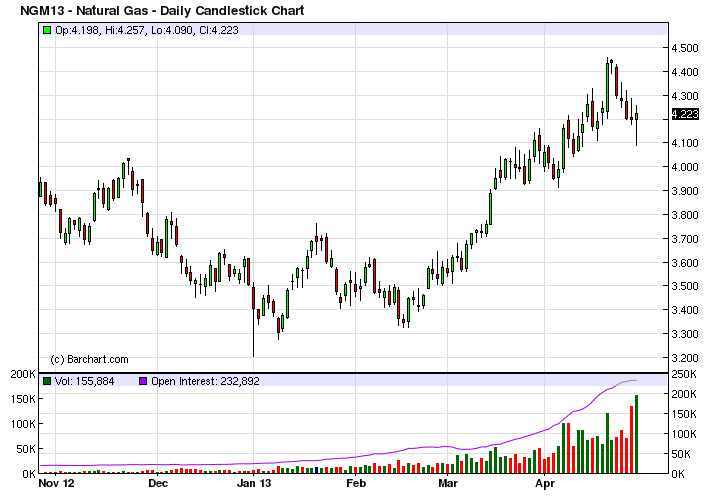Click the last green candlestick at 4.223
This screenshot has height=502, width=726.
pyautogui.click(x=637, y=117)
